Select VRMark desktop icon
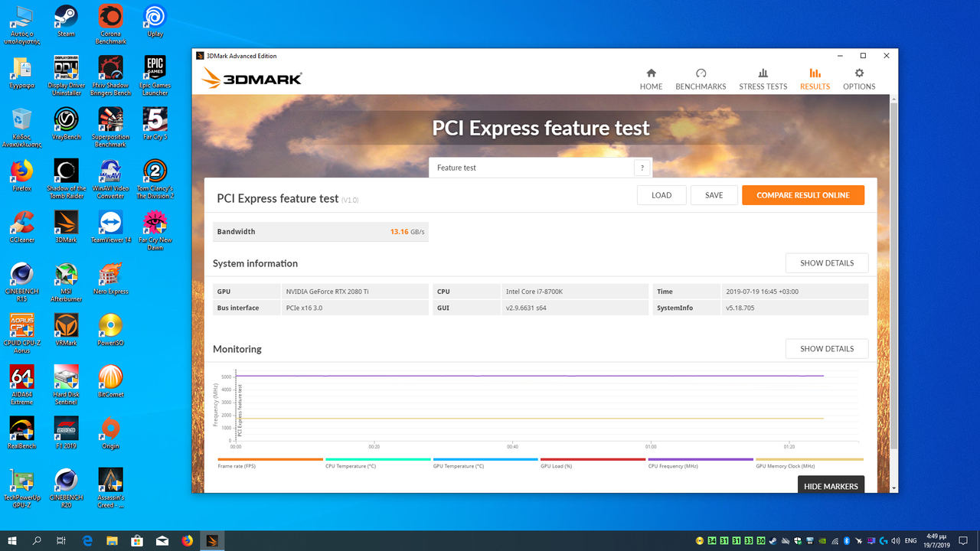Screen dimensions: 980x551 [66, 329]
